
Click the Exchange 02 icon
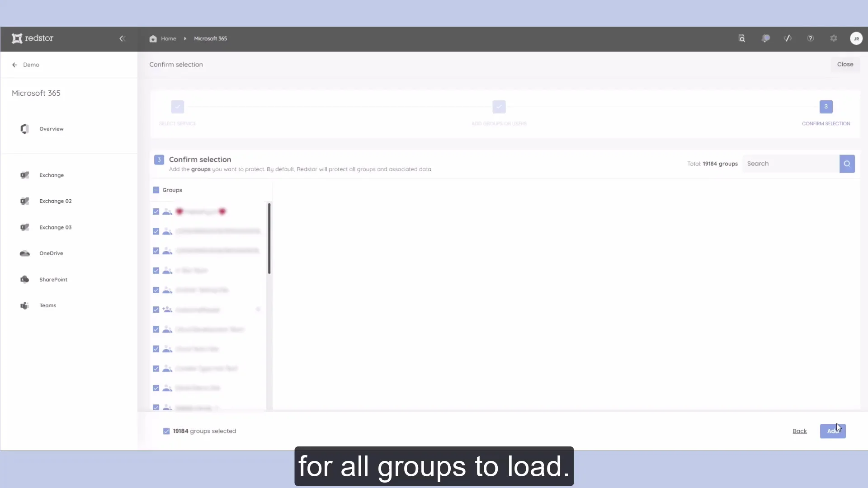pyautogui.click(x=25, y=202)
